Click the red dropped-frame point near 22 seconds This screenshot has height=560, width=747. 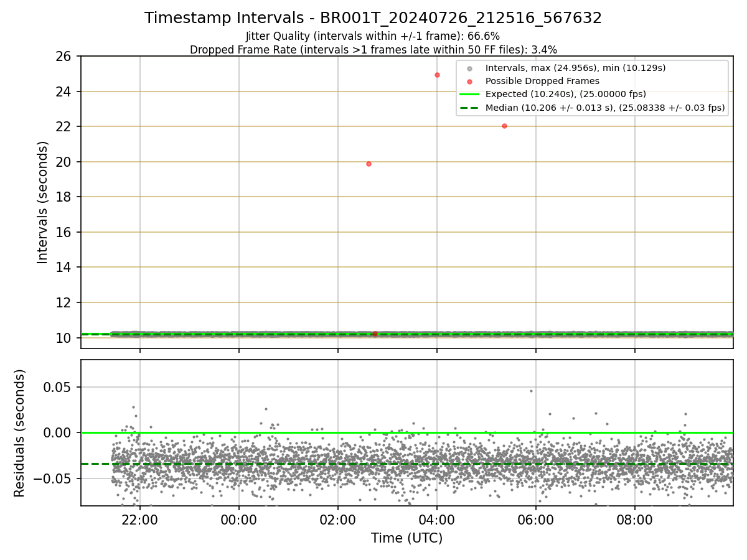click(504, 126)
